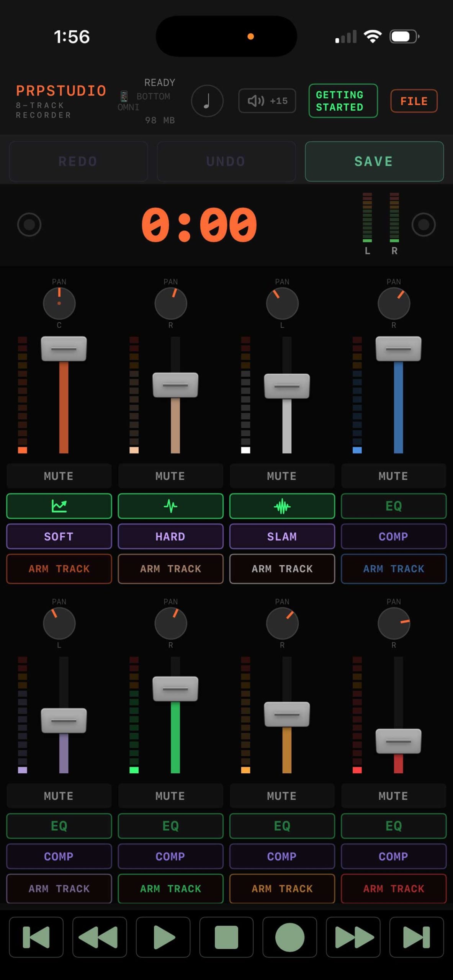453x980 pixels.
Task: Start recording with the circle button
Action: pyautogui.click(x=290, y=937)
